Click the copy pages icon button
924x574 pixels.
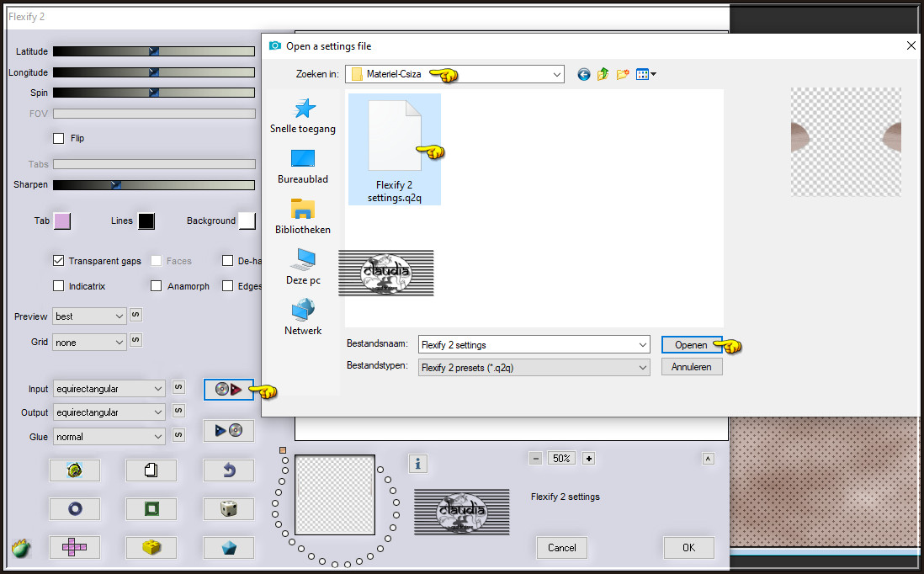(151, 470)
